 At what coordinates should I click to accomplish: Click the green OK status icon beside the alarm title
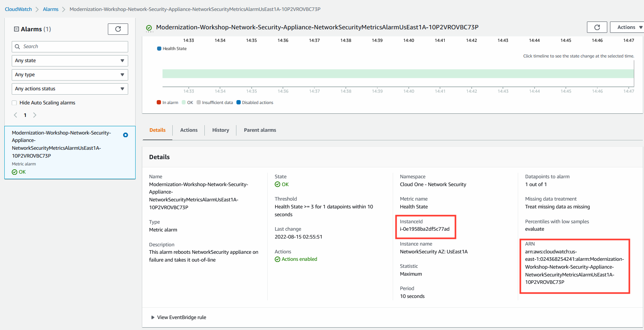[149, 28]
